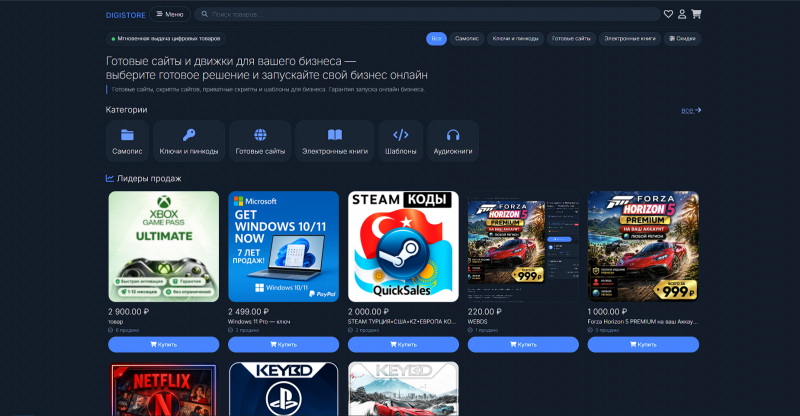Open Шаблоны code category
This screenshot has height=416, width=800.
(401, 141)
